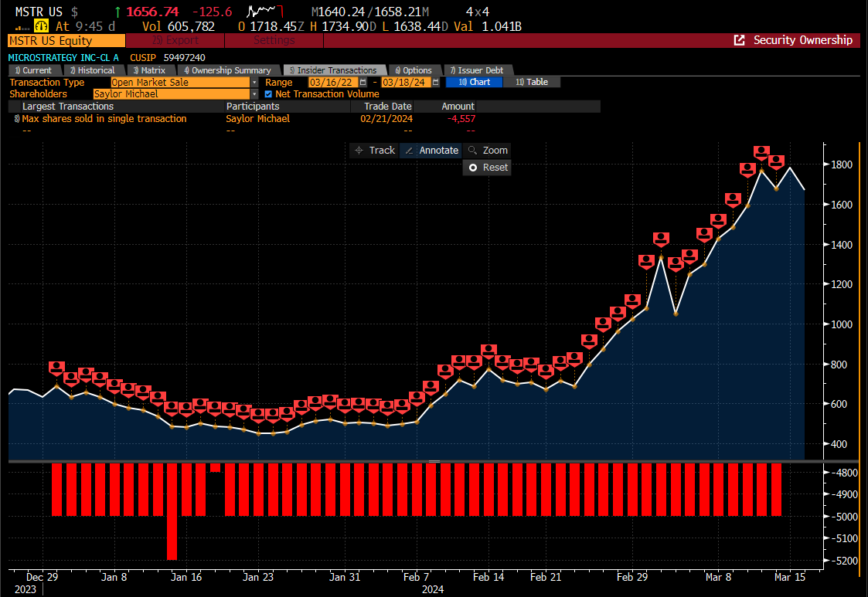Activate the Track crosshair tool
Screen dimensions: 868x597
(375, 150)
